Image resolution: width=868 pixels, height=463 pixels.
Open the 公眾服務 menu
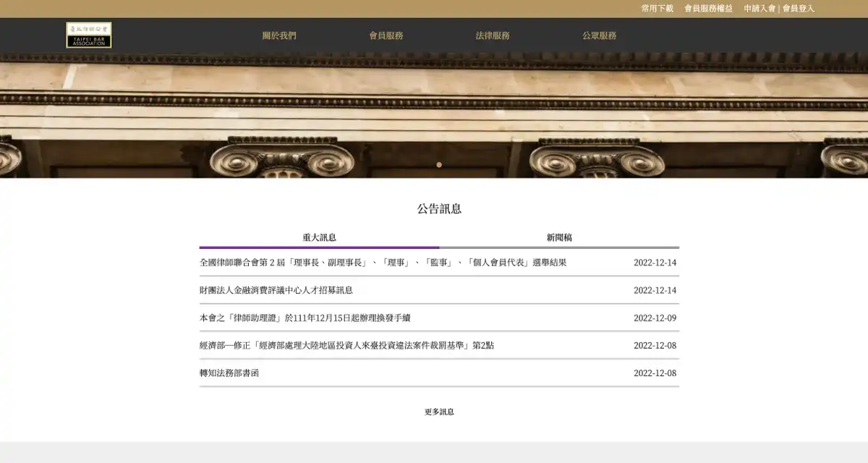(x=600, y=35)
